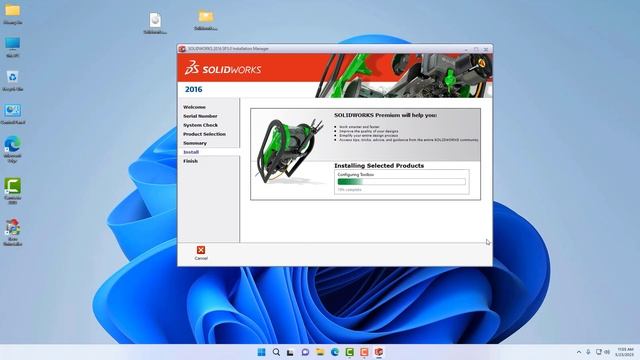Open the orange Camtasia recorder taskbar icon

coord(364,352)
